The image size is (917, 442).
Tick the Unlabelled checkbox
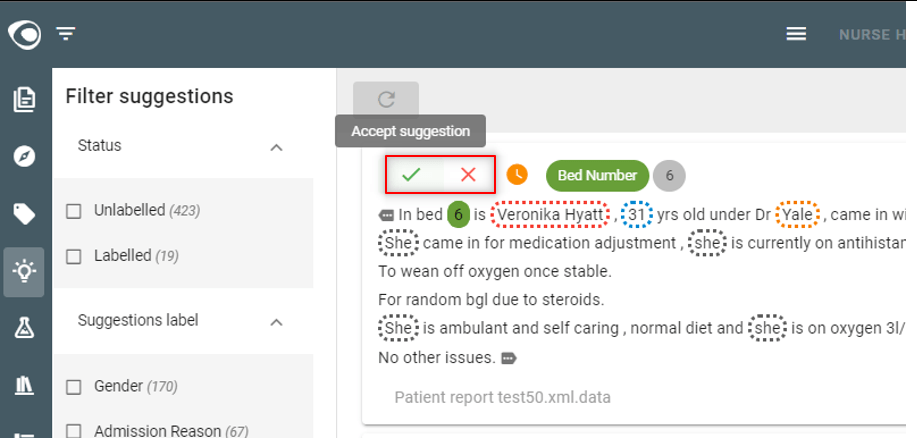point(74,211)
